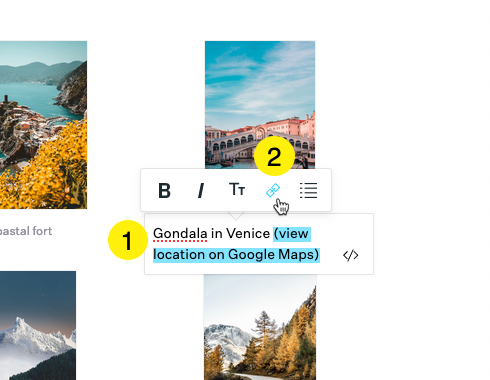Open the autumn forest road photo

(x=260, y=327)
